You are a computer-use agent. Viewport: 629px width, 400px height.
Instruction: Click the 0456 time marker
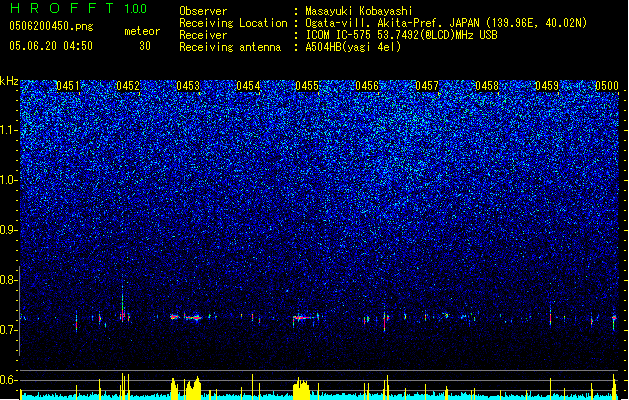pyautogui.click(x=367, y=86)
